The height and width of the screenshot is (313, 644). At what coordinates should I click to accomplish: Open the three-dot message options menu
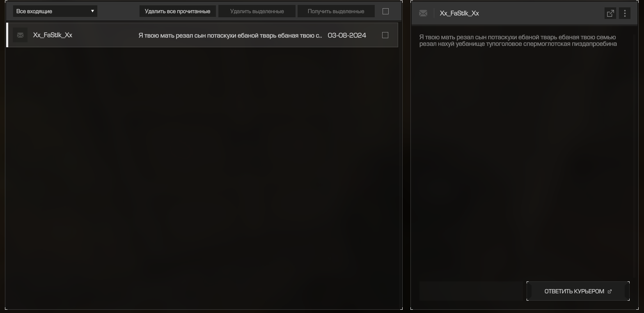pyautogui.click(x=625, y=13)
